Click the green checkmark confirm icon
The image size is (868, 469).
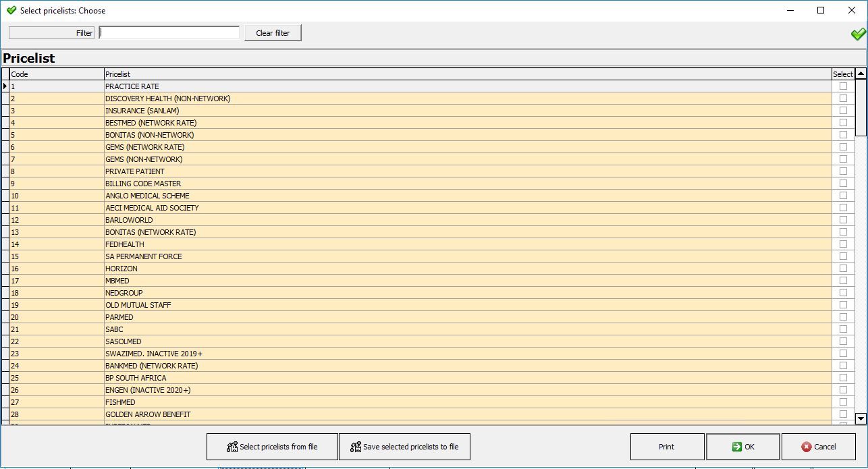pyautogui.click(x=858, y=34)
